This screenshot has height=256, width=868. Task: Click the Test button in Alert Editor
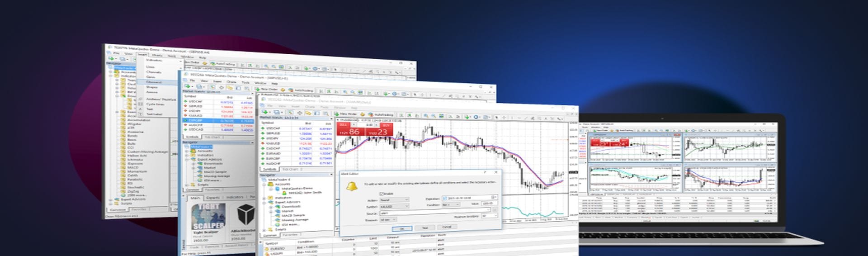click(424, 228)
